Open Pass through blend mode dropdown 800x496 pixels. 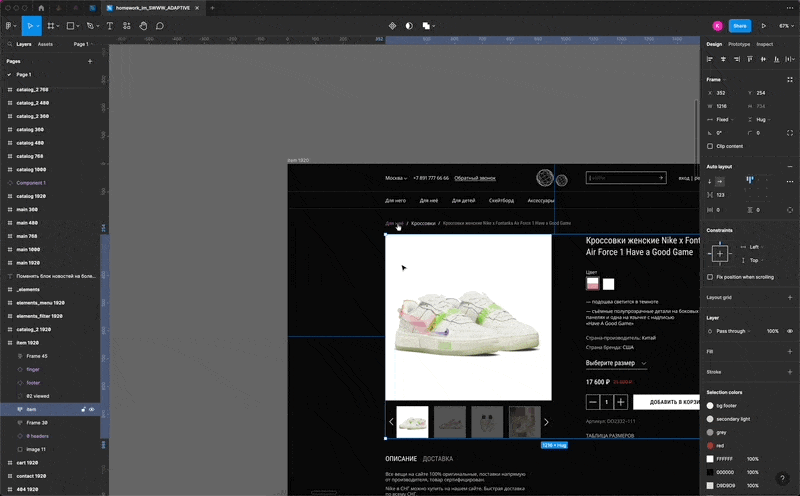(x=730, y=331)
